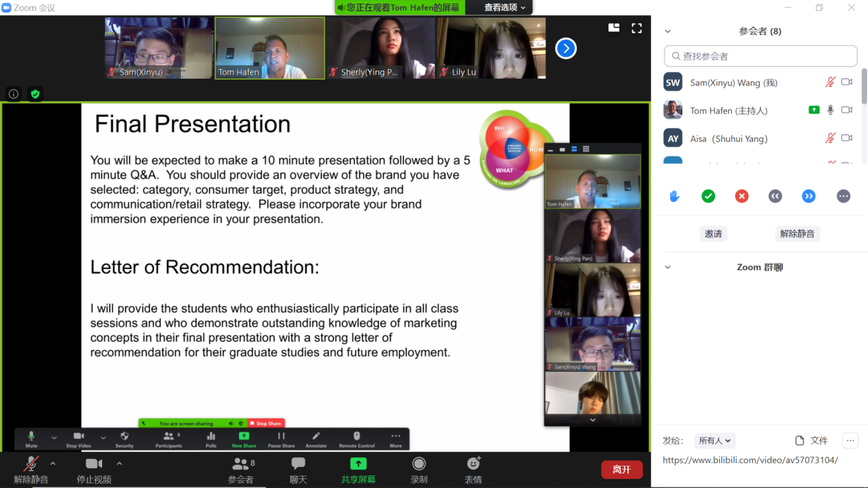This screenshot has width=868, height=488.
Task: Click the 邀请 invite button
Action: [713, 234]
